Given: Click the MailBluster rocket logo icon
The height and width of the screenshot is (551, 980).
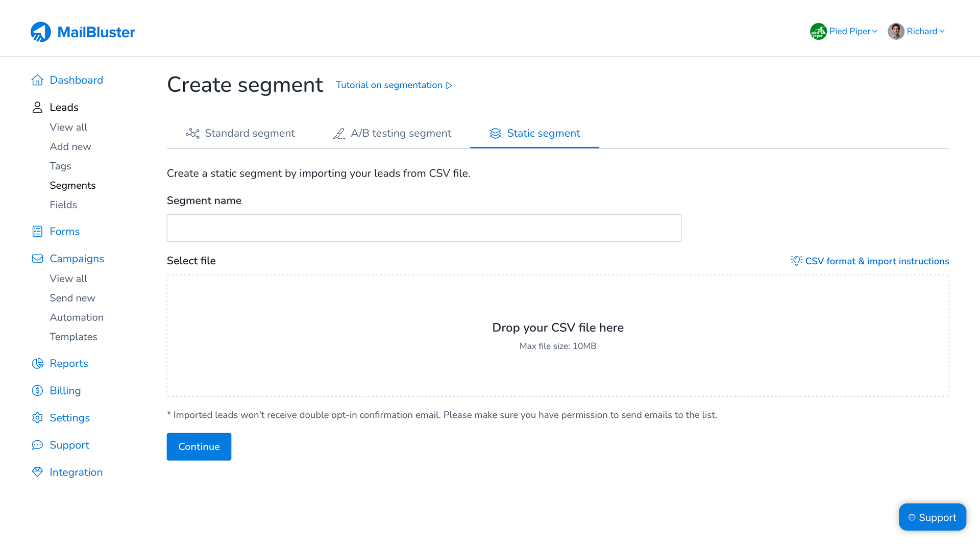Looking at the screenshot, I should pyautogui.click(x=41, y=32).
